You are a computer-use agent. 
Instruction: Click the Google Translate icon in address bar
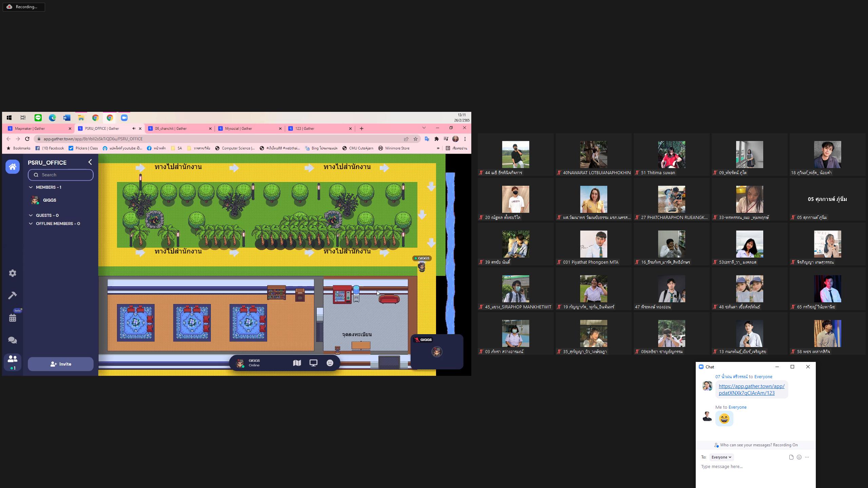[x=427, y=139]
